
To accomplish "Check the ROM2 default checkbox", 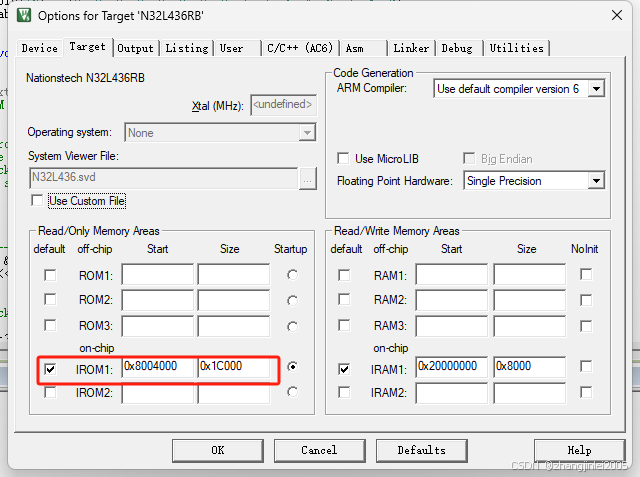I will 50,300.
